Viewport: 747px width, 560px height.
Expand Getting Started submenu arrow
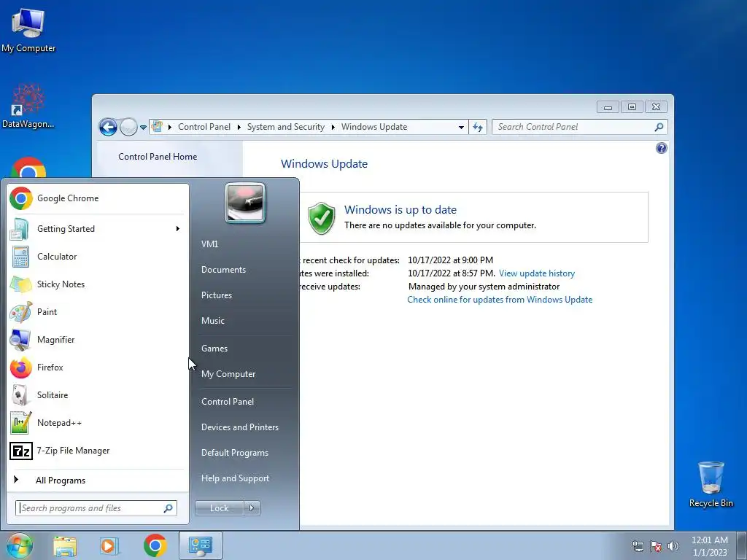[x=178, y=228]
